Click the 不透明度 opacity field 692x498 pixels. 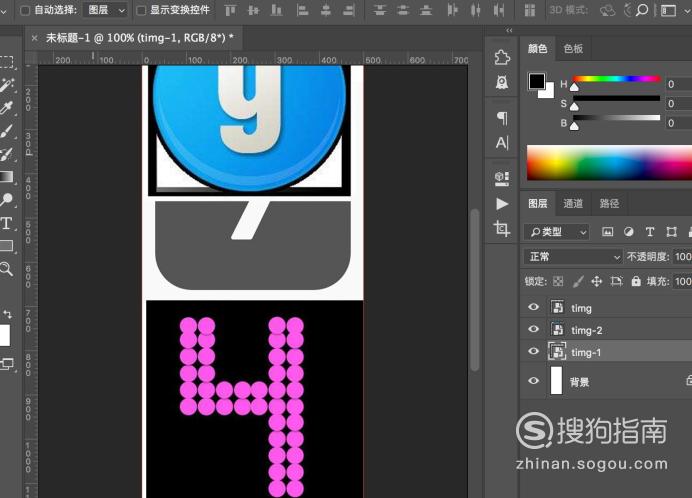point(683,257)
